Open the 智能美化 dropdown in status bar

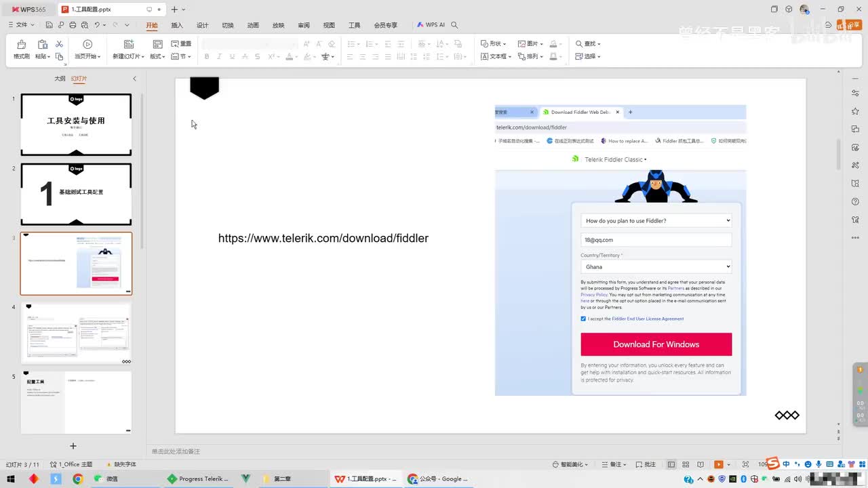click(570, 464)
